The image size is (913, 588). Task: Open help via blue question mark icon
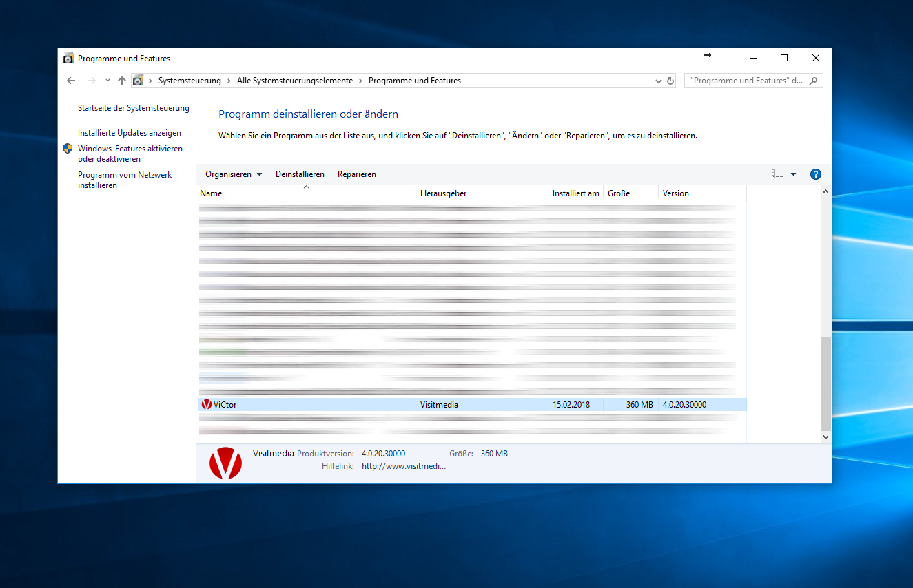pyautogui.click(x=816, y=174)
